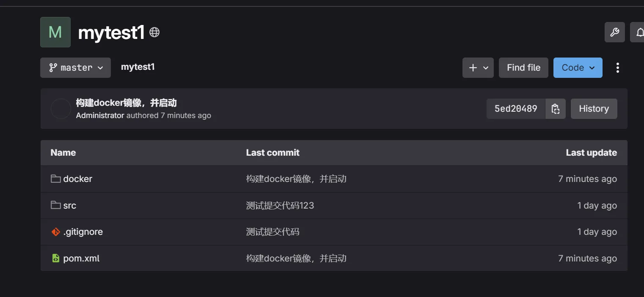Image resolution: width=644 pixels, height=297 pixels.
Task: Click the docker folder icon
Action: pos(55,179)
